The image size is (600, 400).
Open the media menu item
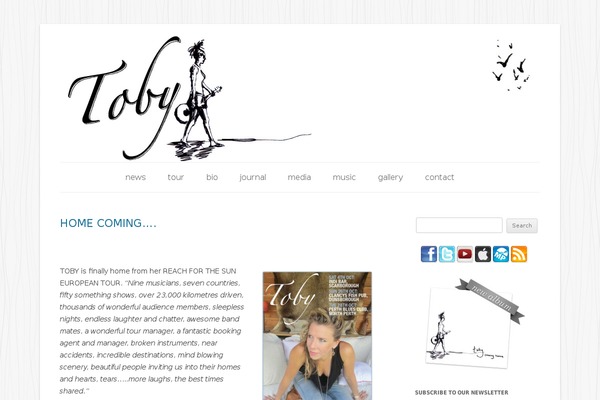coord(299,177)
